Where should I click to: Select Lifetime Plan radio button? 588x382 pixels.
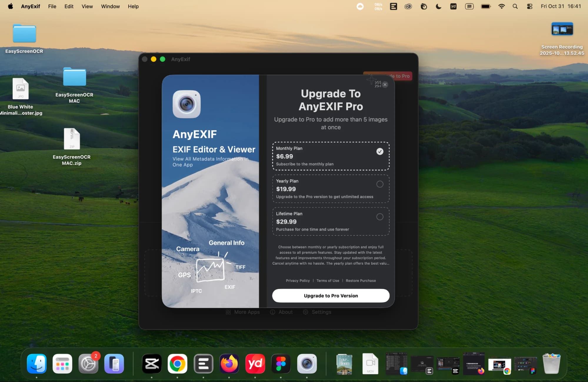coord(380,217)
